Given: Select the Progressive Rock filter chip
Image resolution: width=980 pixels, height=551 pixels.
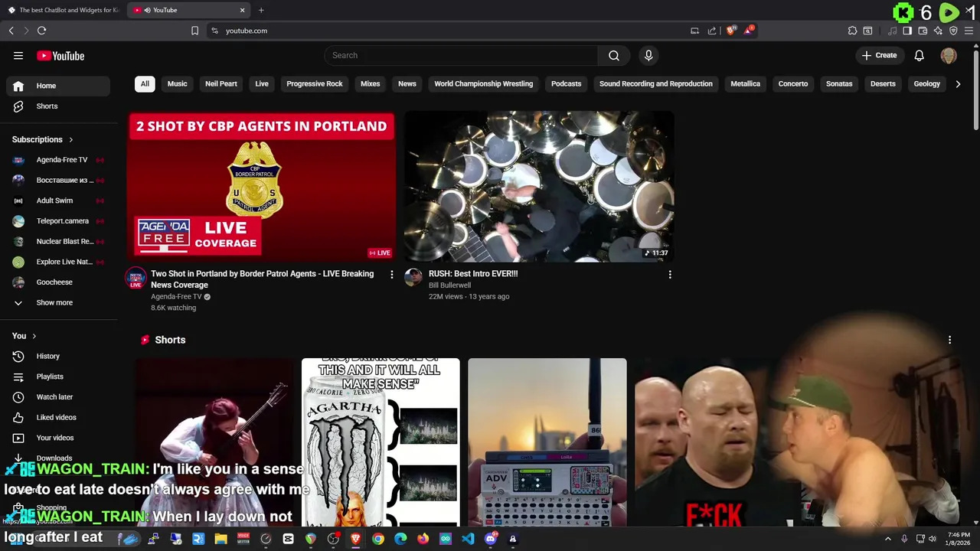Looking at the screenshot, I should point(315,84).
